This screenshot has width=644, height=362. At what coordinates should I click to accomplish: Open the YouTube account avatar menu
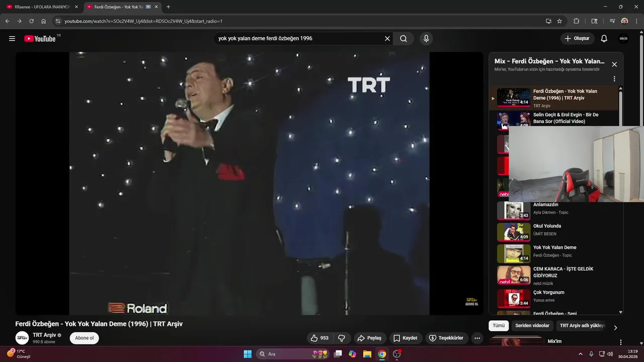pyautogui.click(x=623, y=39)
